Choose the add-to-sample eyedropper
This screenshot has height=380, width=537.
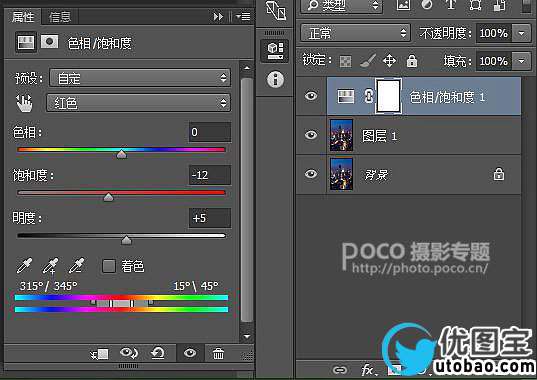pos(50,266)
